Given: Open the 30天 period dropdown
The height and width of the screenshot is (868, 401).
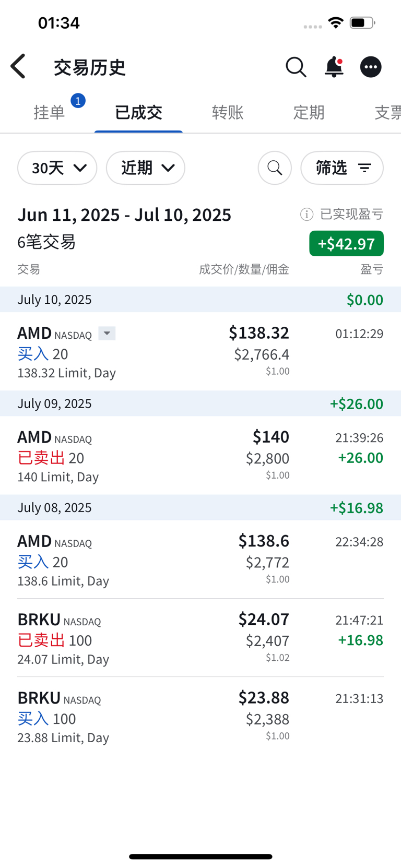Looking at the screenshot, I should (x=57, y=168).
